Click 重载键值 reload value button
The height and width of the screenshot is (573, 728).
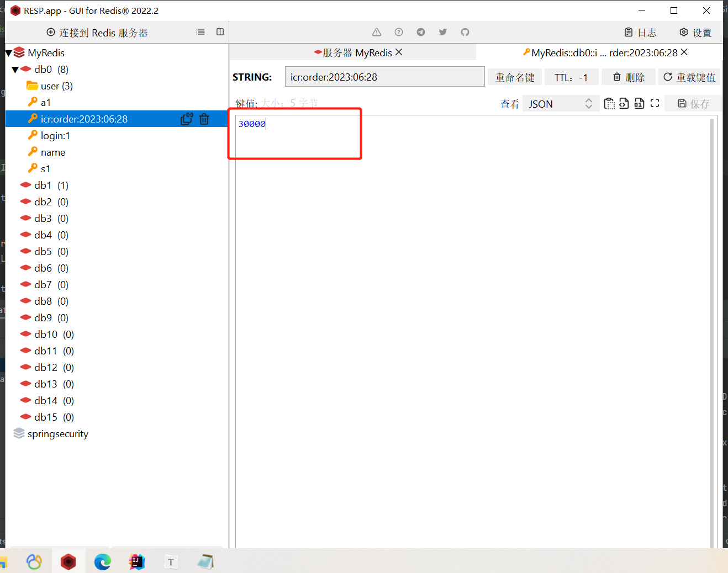click(x=689, y=77)
